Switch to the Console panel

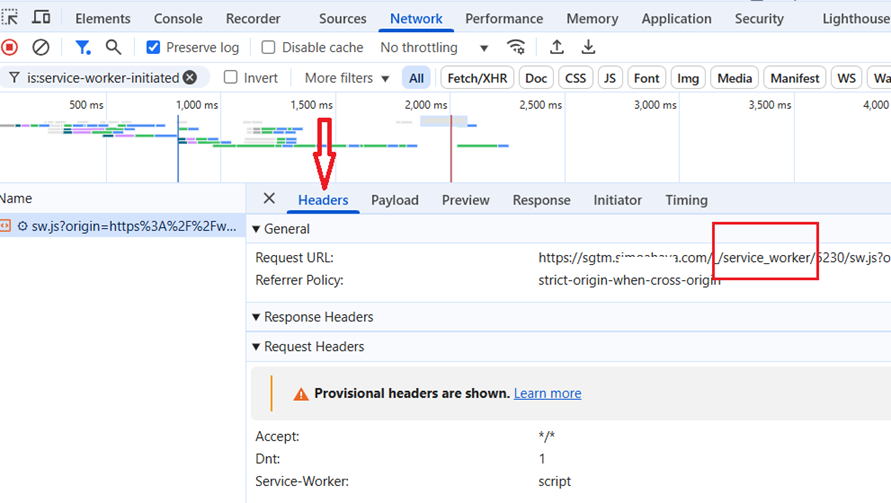tap(178, 19)
